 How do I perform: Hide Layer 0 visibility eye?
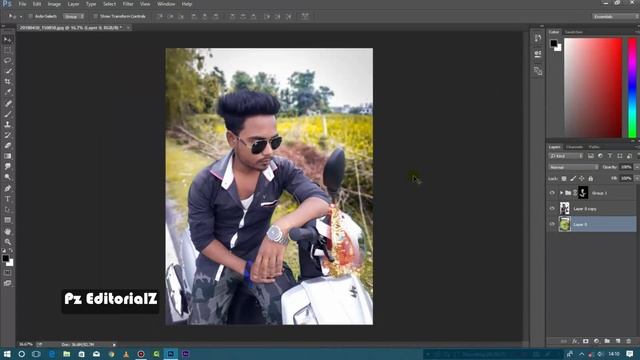pos(552,224)
